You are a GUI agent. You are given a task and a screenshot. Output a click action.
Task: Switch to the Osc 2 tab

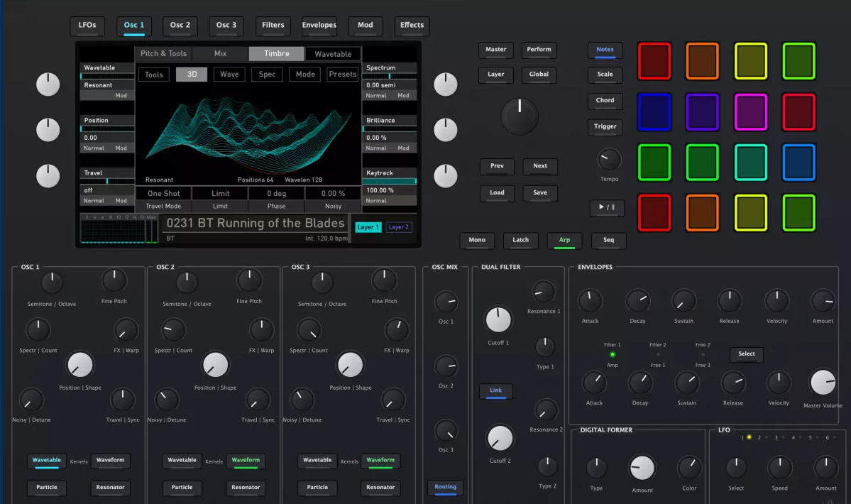point(180,26)
